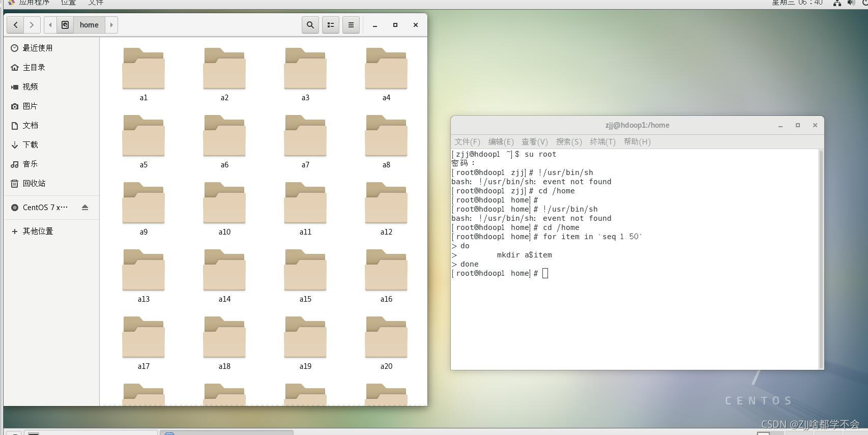Open the Places (位置) menu in top bar
Screen dimensions: 868x435
68,3
